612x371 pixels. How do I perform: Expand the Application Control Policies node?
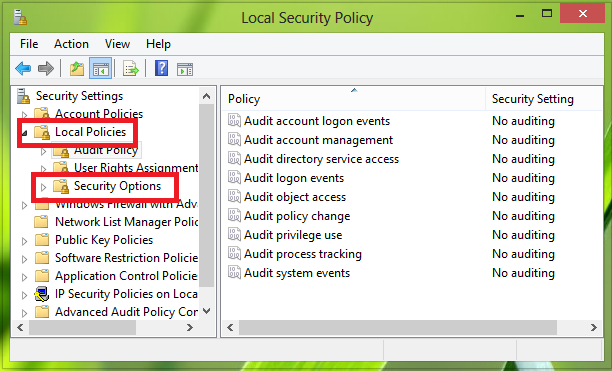click(24, 277)
